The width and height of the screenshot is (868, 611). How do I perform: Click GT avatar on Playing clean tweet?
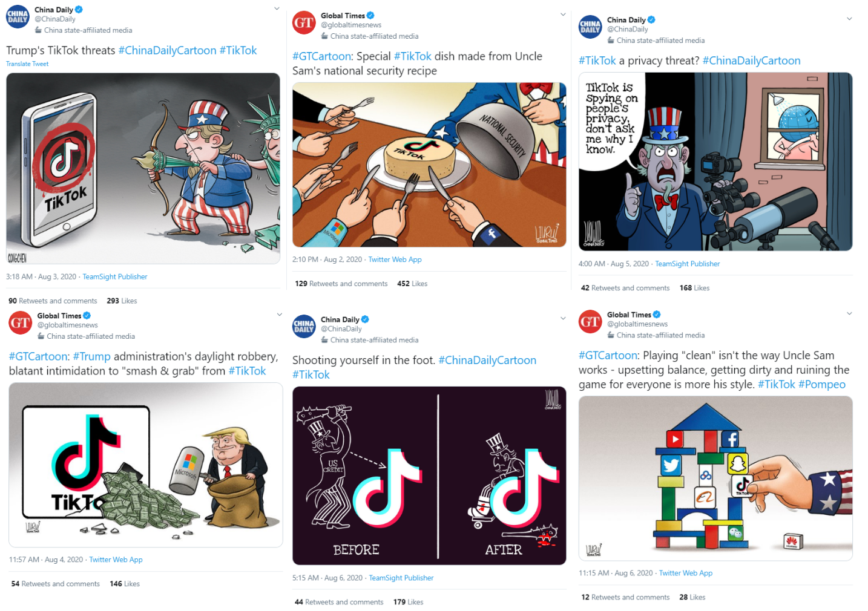(x=590, y=322)
